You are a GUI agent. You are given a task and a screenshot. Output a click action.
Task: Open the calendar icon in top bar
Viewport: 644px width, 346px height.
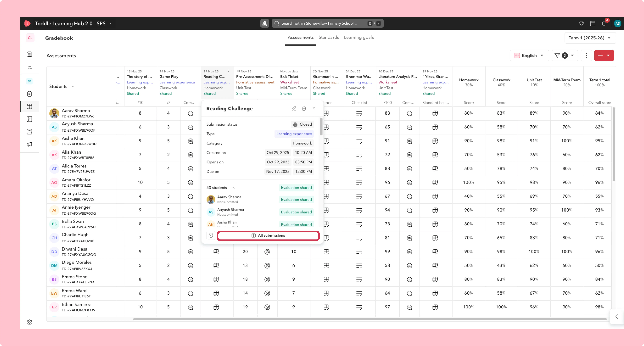pos(593,23)
